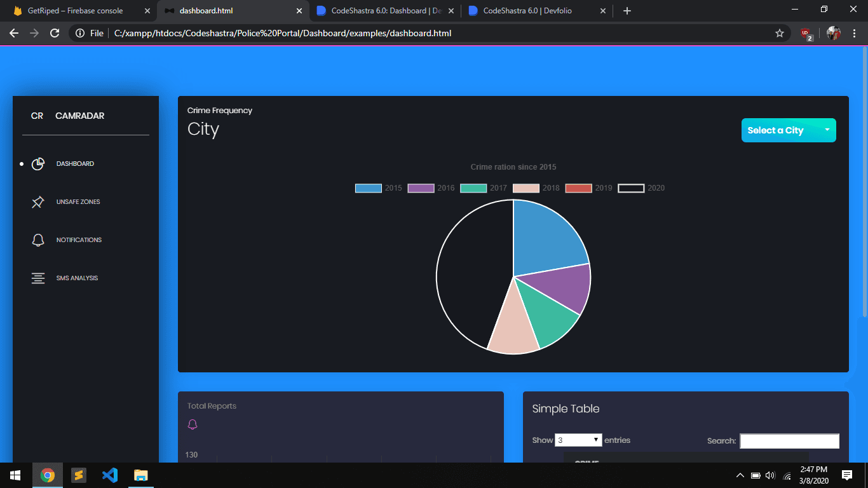Open Sublime Text from taskbar
This screenshot has height=488, width=868.
79,475
